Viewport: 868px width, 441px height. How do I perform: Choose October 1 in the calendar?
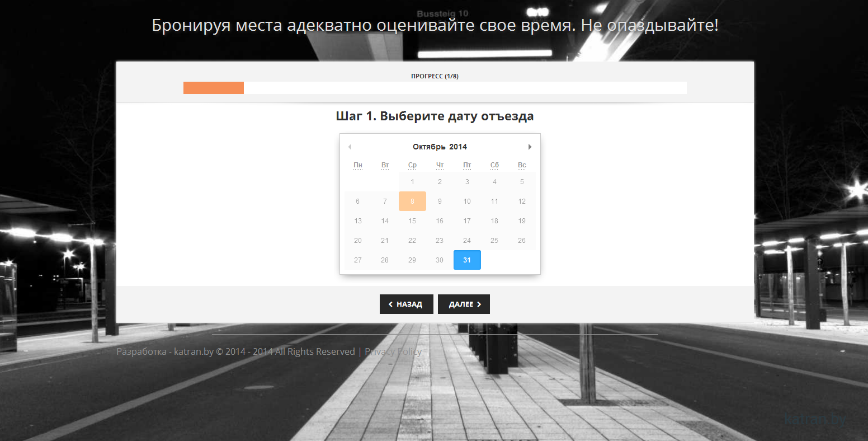pos(412,182)
